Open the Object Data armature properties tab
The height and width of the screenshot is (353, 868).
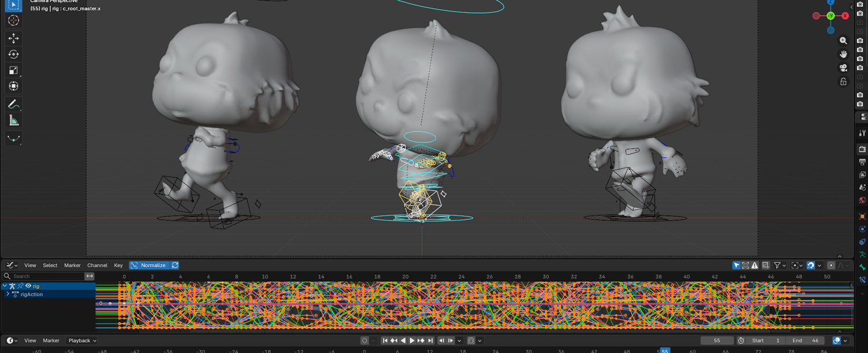pyautogui.click(x=862, y=255)
